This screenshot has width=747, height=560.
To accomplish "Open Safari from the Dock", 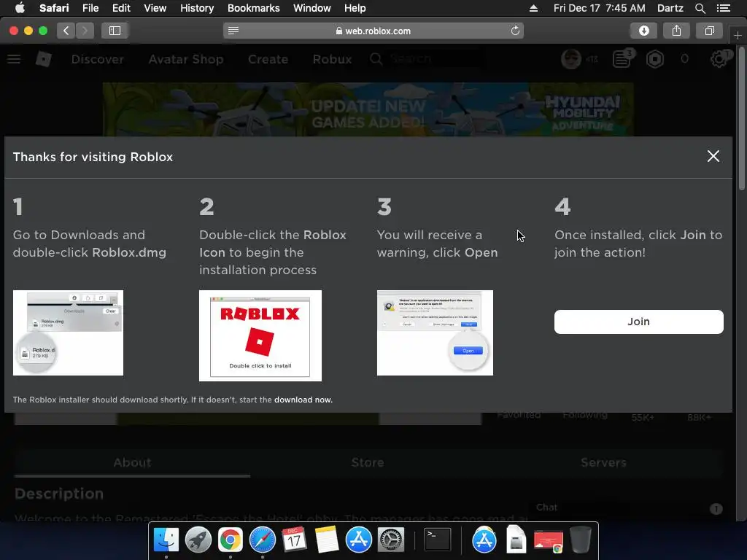I will pos(263,540).
